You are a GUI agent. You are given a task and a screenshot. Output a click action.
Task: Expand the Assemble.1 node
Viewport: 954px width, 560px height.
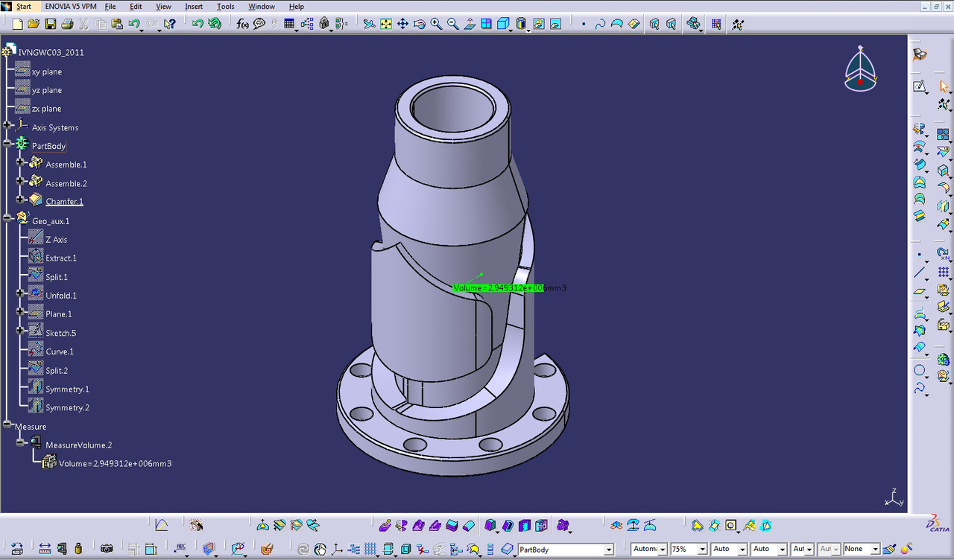coord(20,162)
